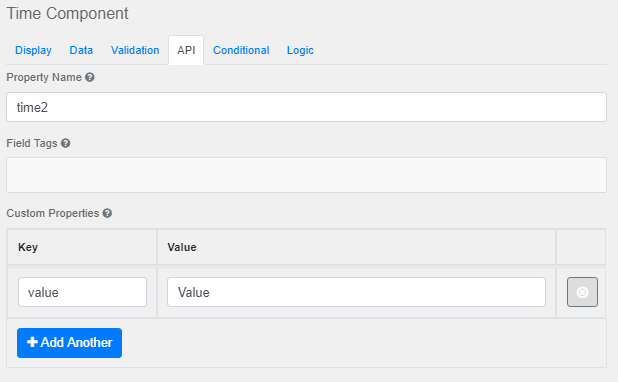Image resolution: width=618 pixels, height=382 pixels.
Task: Click the Property Name label text
Action: coord(44,77)
